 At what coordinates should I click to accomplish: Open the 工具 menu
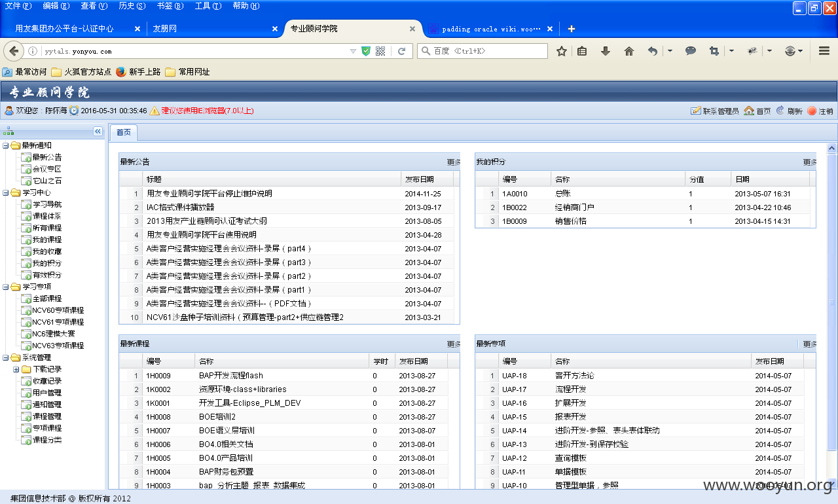pyautogui.click(x=208, y=6)
